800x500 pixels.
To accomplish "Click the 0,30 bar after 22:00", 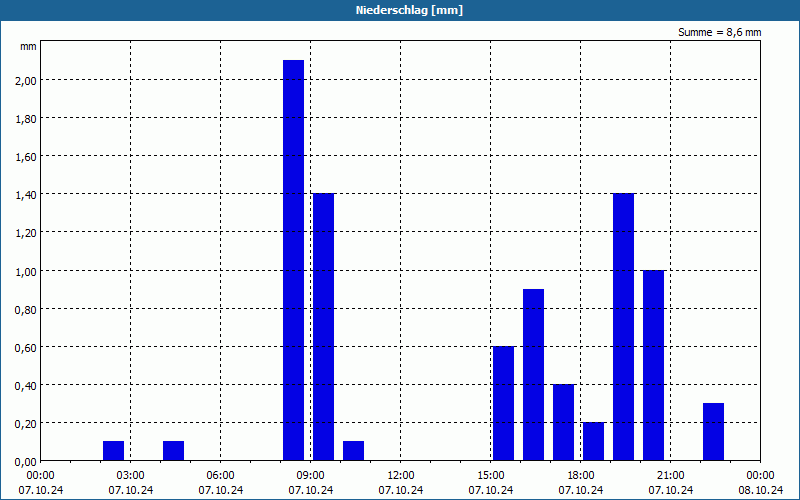I will click(x=714, y=432).
